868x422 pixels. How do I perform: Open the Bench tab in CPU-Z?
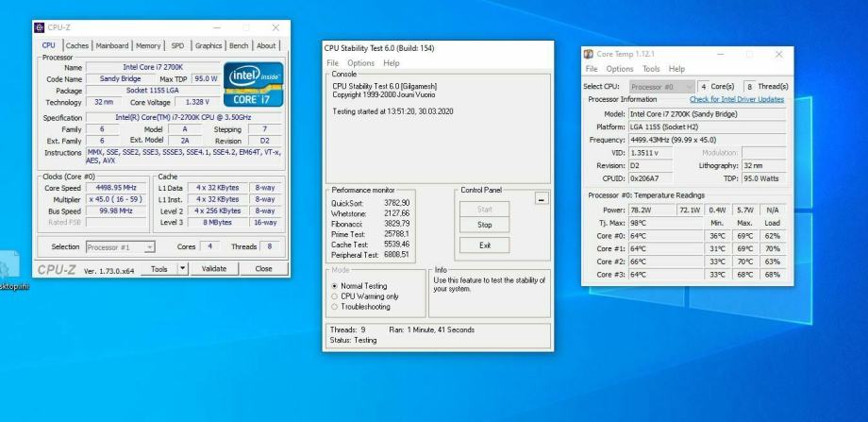(x=239, y=45)
